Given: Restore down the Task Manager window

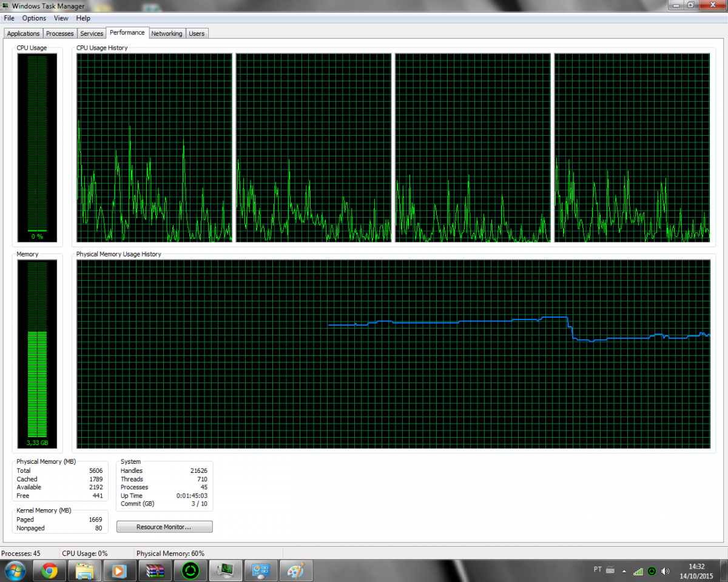Looking at the screenshot, I should coord(691,5).
